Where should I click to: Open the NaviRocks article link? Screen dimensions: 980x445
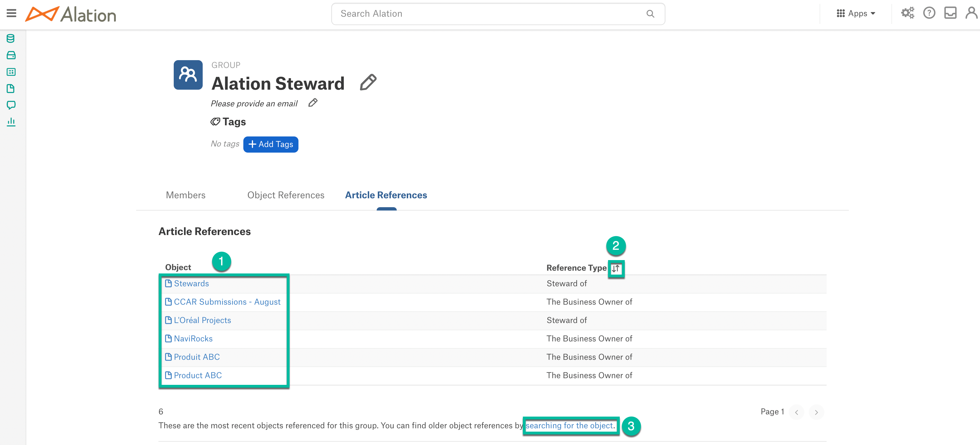pos(193,338)
